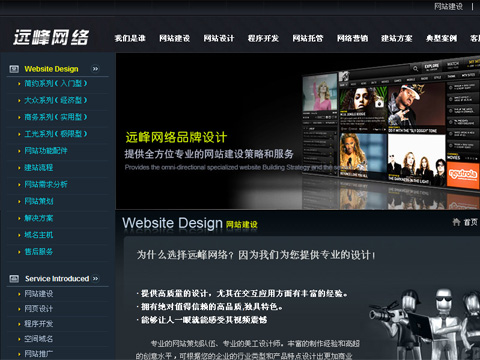
Task: Click the home icon beside 首页
Action: coord(456,222)
